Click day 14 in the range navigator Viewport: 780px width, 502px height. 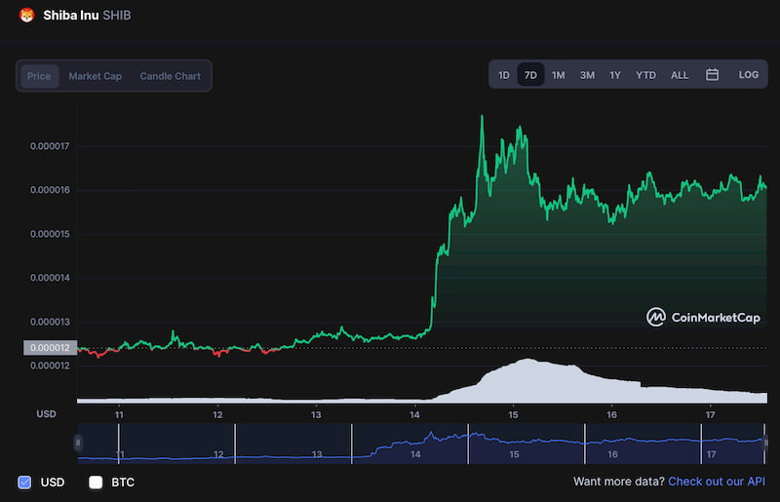pos(415,454)
